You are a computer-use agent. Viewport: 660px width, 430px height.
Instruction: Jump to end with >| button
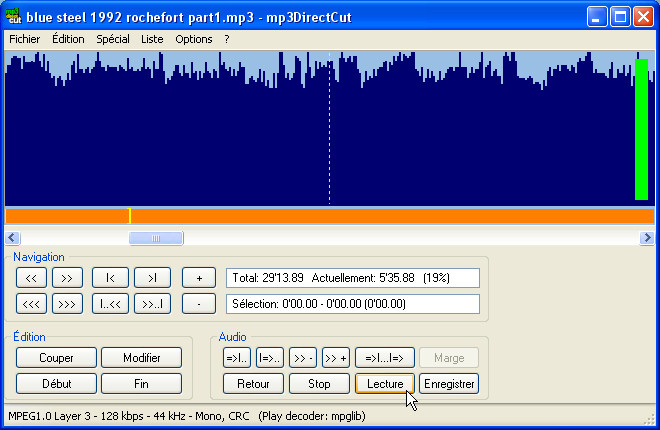(152, 278)
